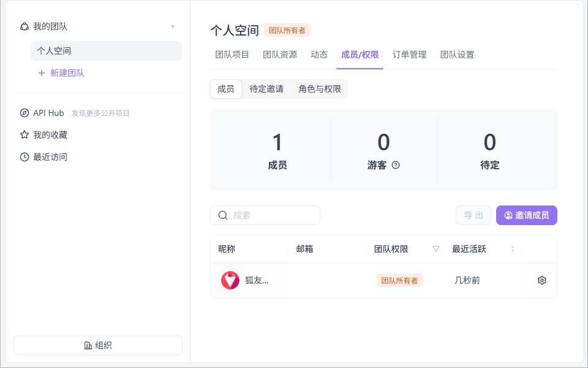Click the user icon in 邀请成员 button

coord(508,215)
